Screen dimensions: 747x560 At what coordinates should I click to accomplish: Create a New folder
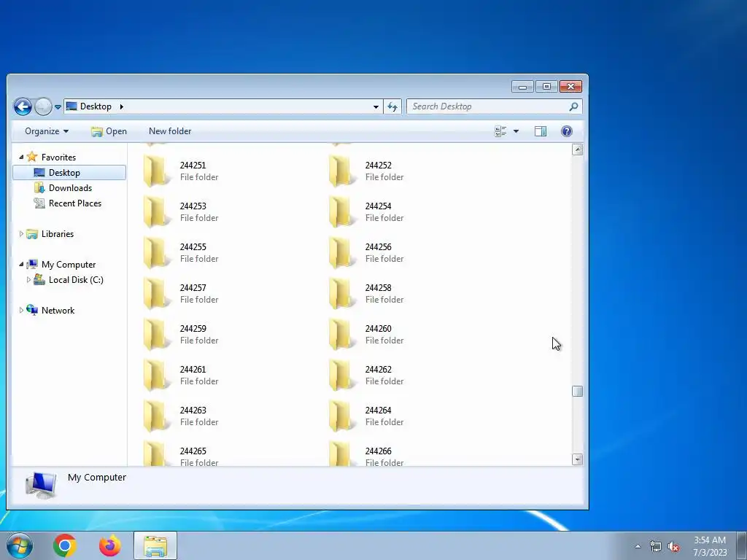(x=170, y=131)
